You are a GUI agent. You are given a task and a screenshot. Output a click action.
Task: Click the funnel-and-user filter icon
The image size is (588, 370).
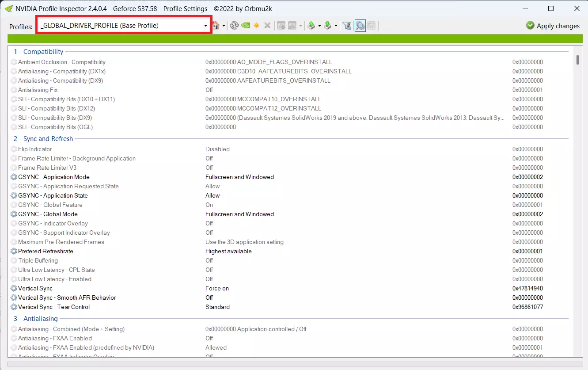[347, 26]
